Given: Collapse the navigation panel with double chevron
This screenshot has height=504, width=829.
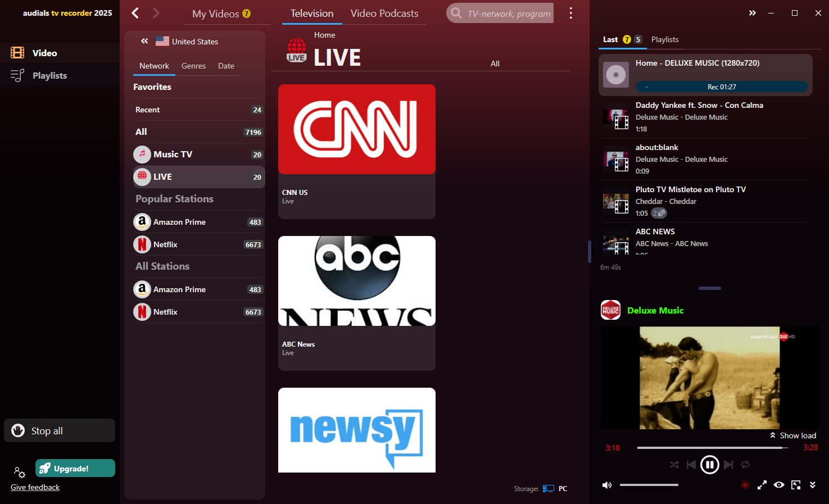Looking at the screenshot, I should (x=144, y=41).
